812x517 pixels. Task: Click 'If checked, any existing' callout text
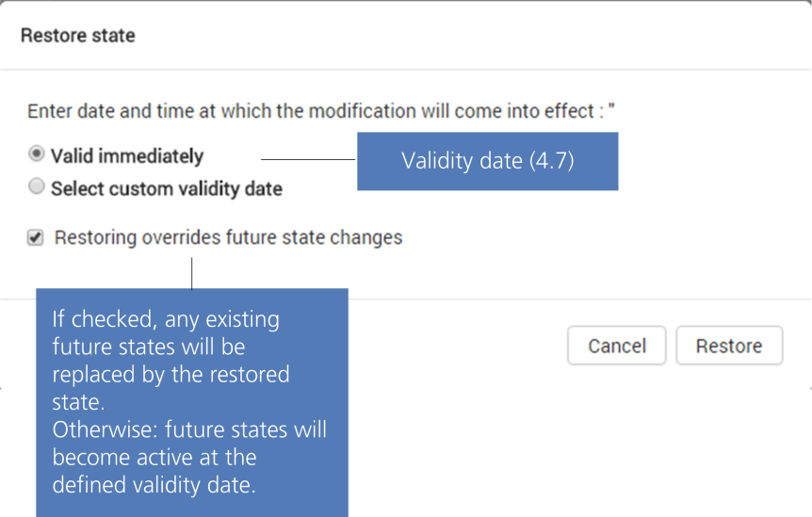point(166,319)
